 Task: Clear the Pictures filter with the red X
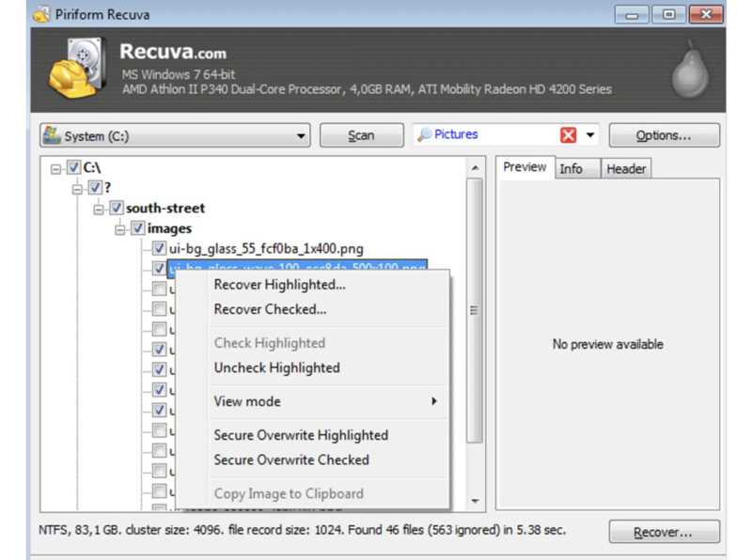tap(568, 135)
